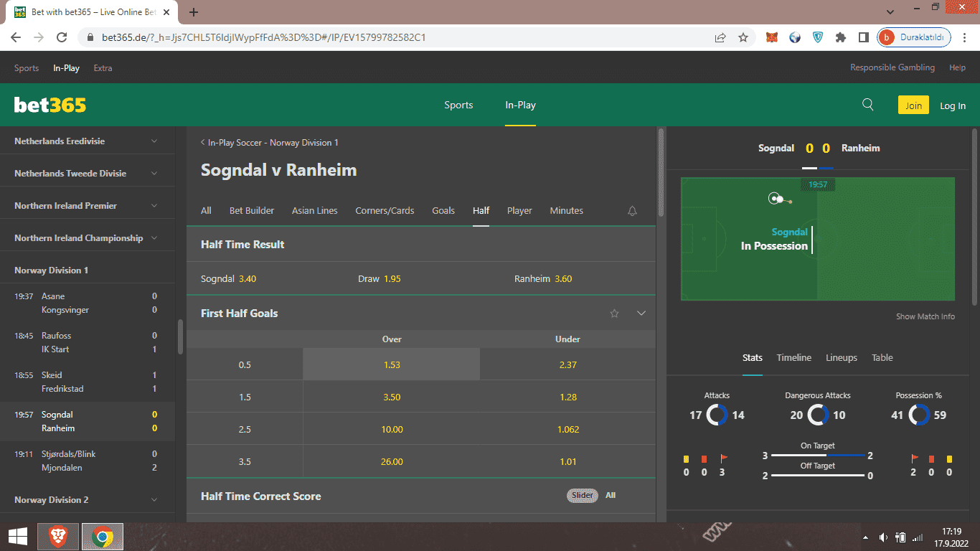Click the main content scrollbar
Image resolution: width=980 pixels, height=551 pixels.
tap(661, 172)
